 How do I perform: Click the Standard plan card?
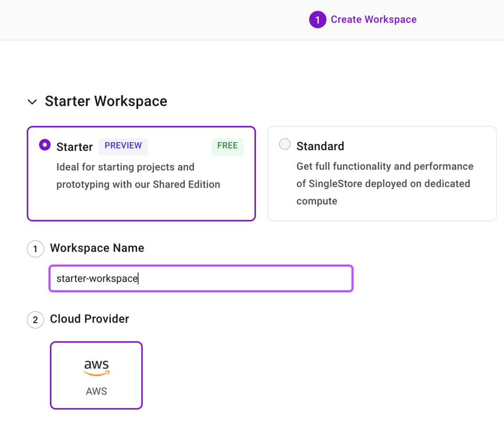(382, 173)
